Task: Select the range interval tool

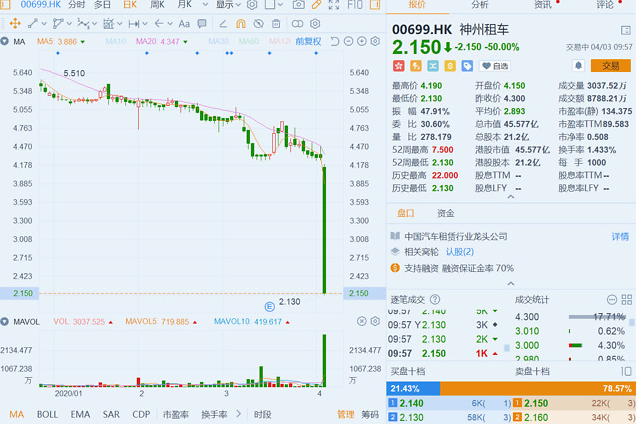Action: tap(134, 24)
